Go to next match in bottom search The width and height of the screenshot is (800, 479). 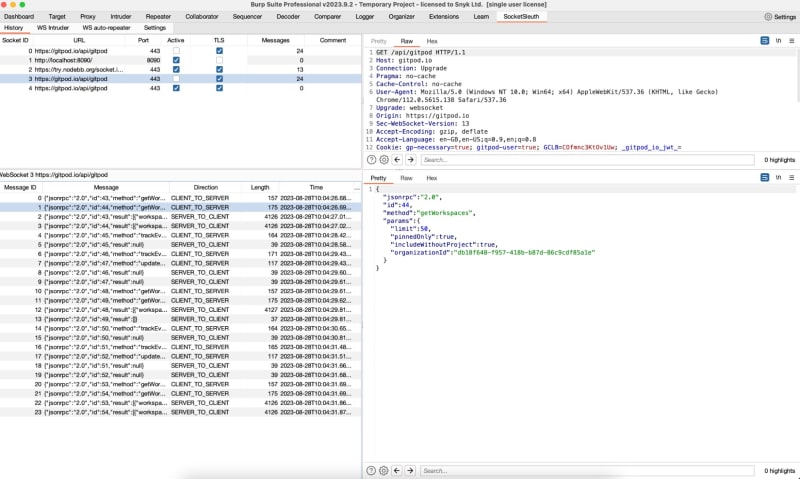point(410,470)
